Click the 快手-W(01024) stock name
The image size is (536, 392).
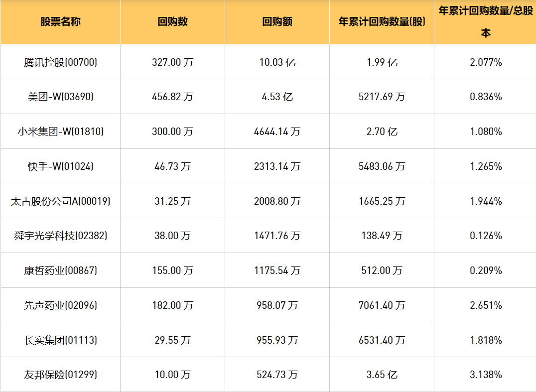click(x=60, y=166)
